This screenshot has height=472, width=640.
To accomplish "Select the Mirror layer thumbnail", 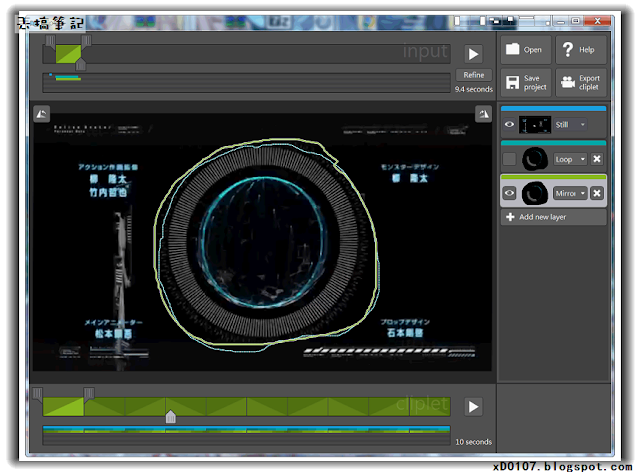I will (x=535, y=193).
